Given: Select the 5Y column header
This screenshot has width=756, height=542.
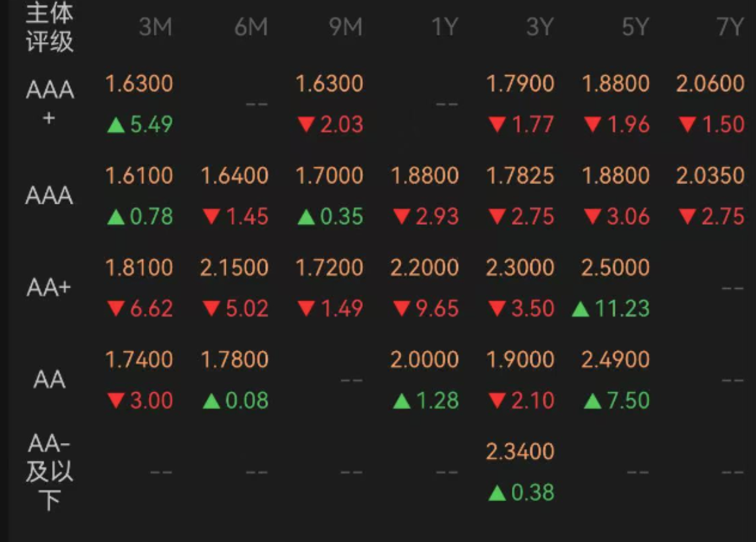Looking at the screenshot, I should pos(635,27).
